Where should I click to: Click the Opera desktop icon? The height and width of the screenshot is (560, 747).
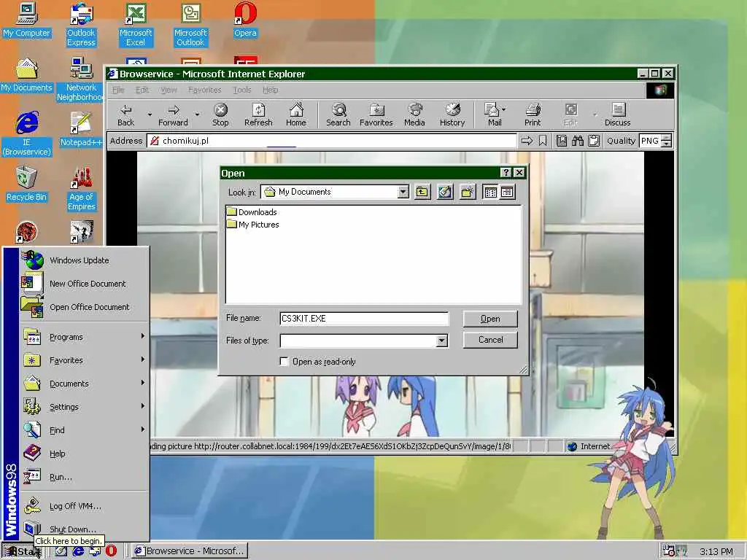point(245,20)
